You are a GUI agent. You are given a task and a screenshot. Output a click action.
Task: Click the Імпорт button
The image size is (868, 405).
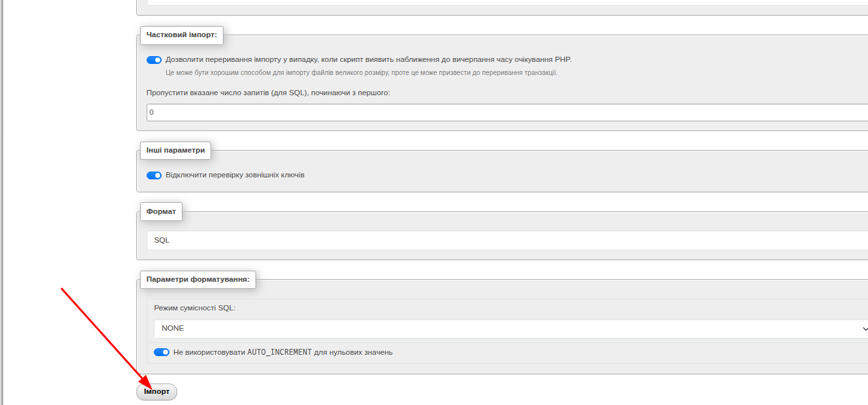click(x=156, y=392)
